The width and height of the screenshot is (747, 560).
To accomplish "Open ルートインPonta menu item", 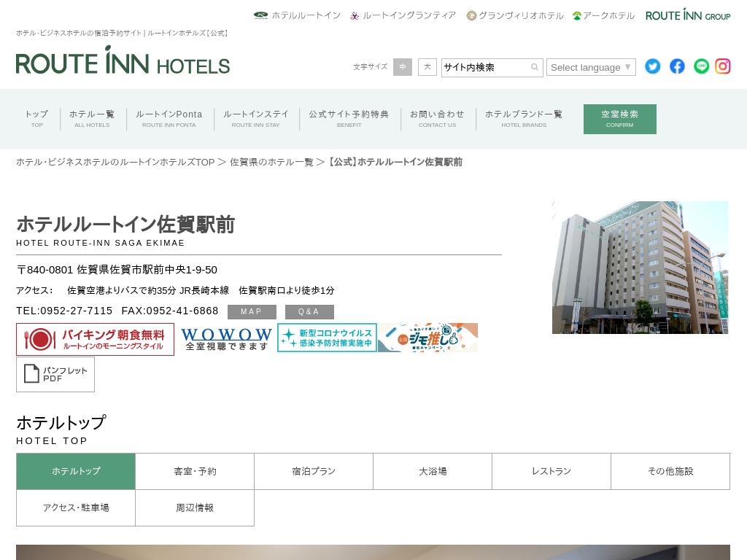I will click(169, 119).
